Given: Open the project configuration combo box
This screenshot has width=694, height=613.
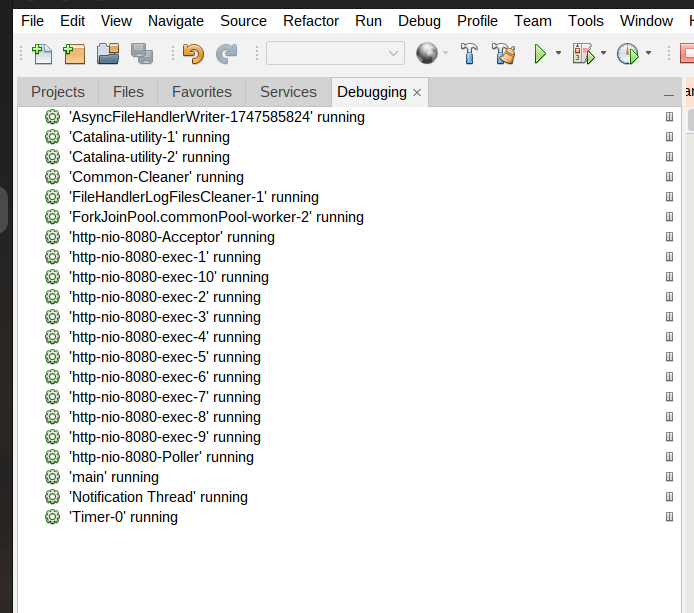Looking at the screenshot, I should [x=335, y=53].
